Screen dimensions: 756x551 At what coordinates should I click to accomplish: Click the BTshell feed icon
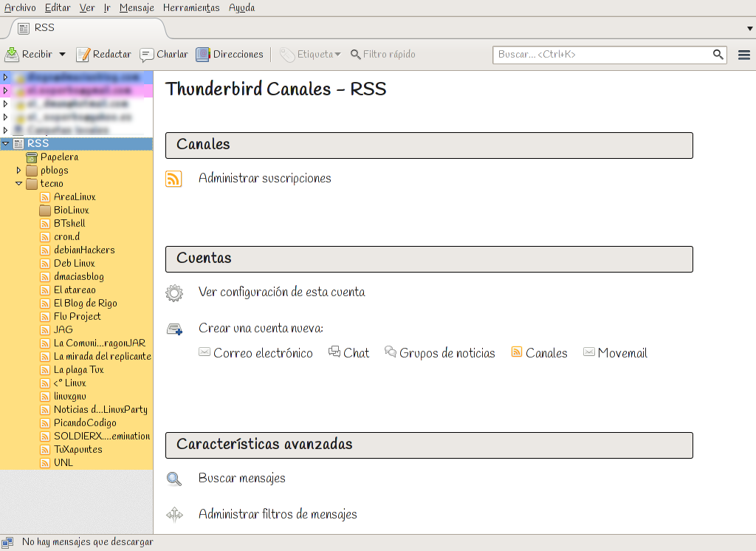pyautogui.click(x=45, y=224)
